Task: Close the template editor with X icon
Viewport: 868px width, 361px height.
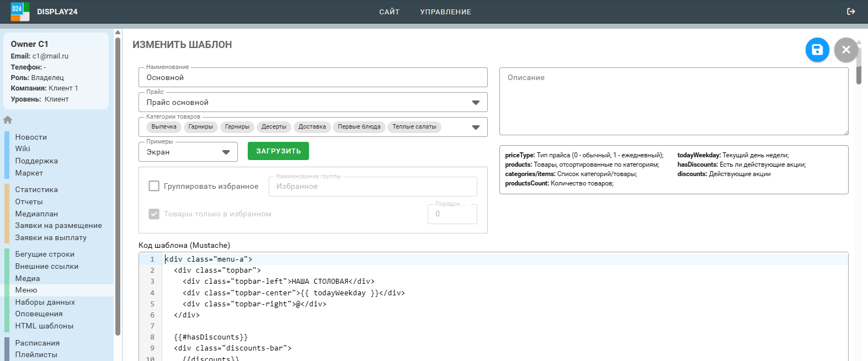Action: pyautogui.click(x=846, y=50)
